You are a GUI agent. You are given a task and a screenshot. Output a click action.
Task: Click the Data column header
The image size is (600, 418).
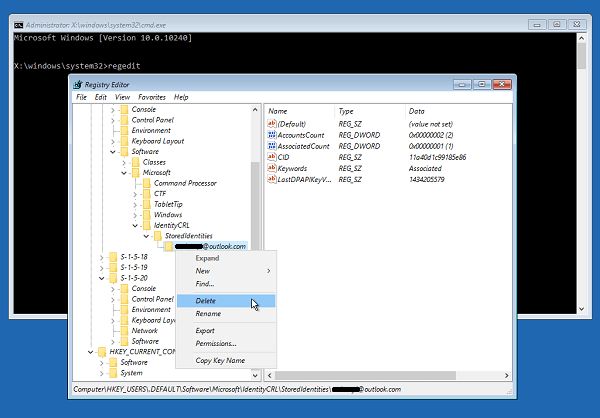click(417, 110)
